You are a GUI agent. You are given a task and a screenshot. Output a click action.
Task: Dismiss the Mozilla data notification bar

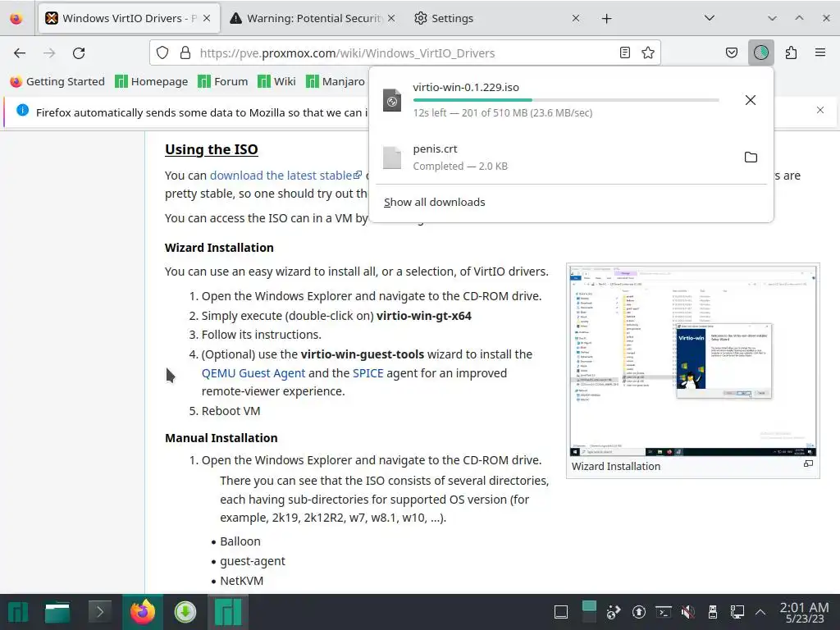[x=820, y=111]
